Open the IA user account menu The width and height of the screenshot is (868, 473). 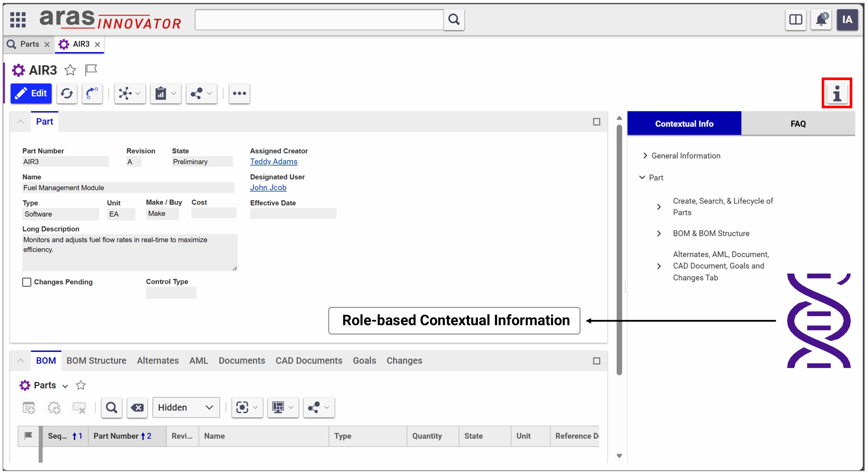click(847, 20)
